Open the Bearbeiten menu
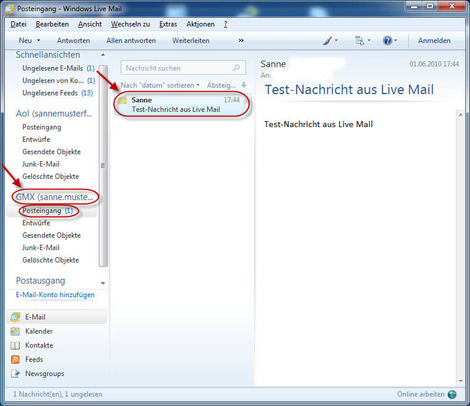The width and height of the screenshot is (470, 406). [x=52, y=24]
